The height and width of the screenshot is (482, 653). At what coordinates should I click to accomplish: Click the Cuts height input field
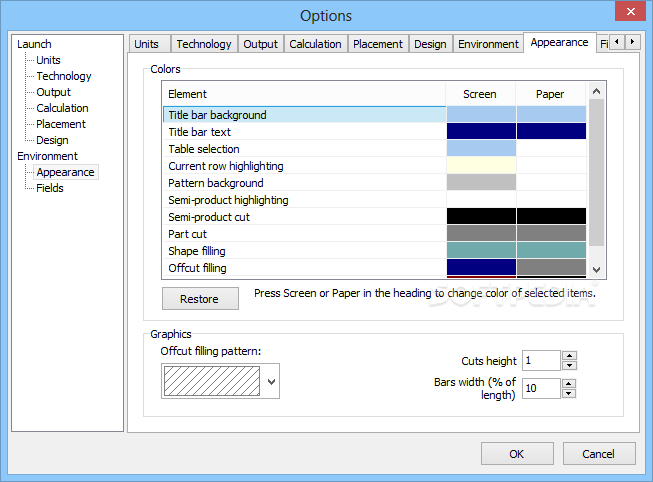541,360
